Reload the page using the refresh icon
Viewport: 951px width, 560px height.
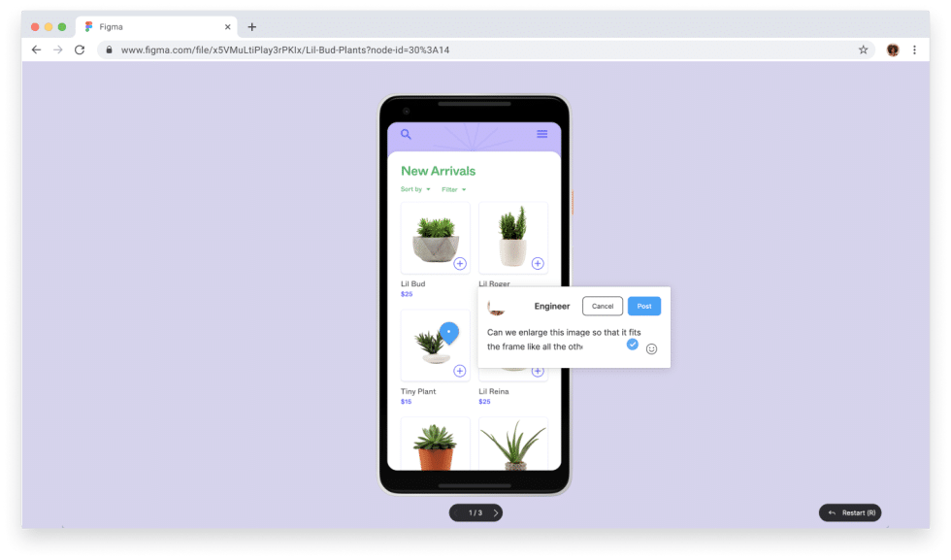80,49
